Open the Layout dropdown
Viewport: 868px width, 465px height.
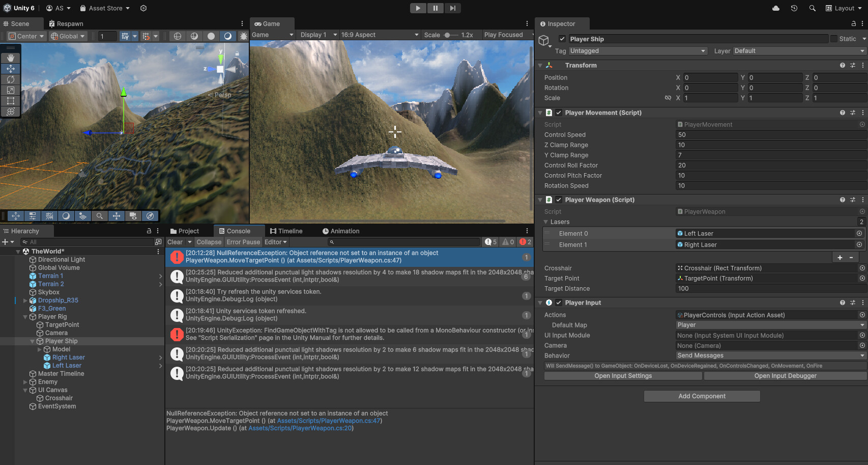(844, 8)
